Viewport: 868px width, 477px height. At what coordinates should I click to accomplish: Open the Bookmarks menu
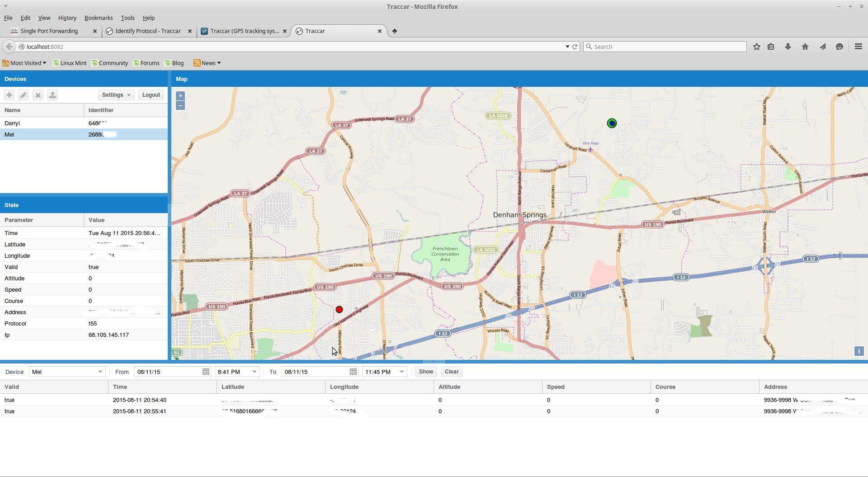[99, 18]
